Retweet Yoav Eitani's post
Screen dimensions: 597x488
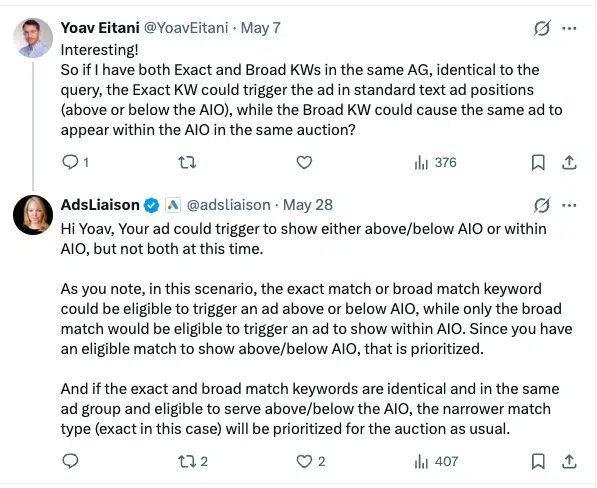(x=187, y=163)
